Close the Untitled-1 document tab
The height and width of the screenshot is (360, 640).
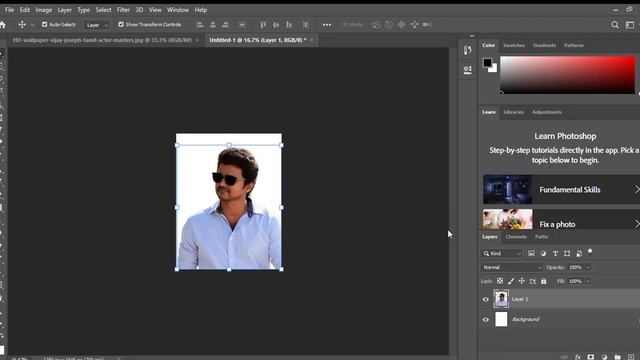311,40
